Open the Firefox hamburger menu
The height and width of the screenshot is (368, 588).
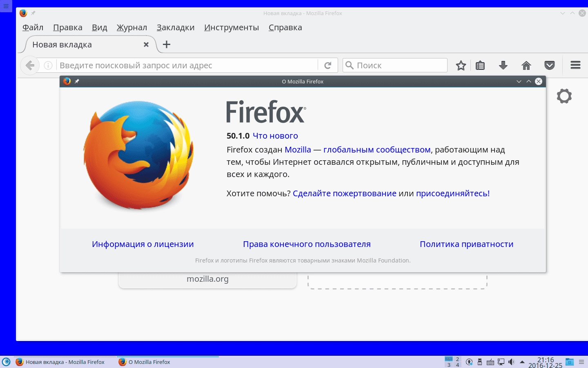pos(576,65)
